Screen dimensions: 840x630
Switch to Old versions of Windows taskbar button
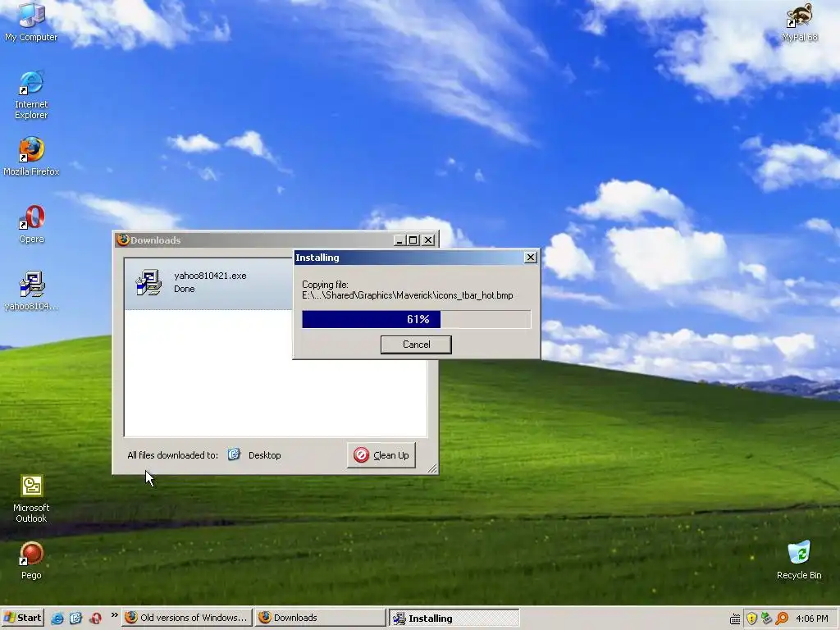[186, 618]
